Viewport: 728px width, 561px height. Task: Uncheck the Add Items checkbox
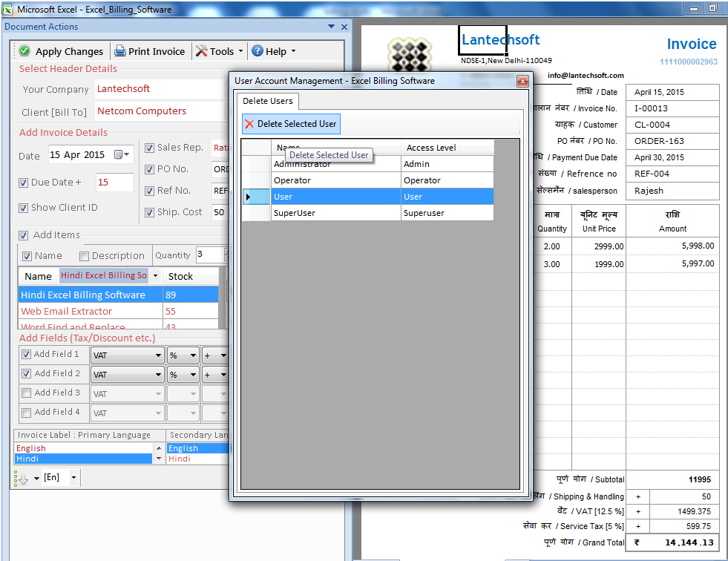[23, 235]
